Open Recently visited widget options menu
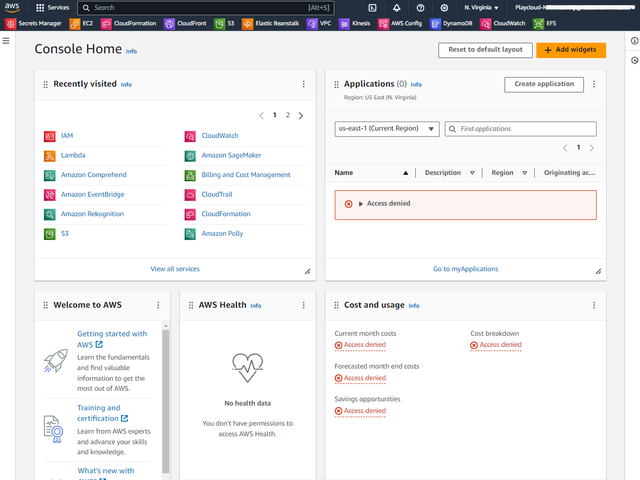 tap(304, 85)
